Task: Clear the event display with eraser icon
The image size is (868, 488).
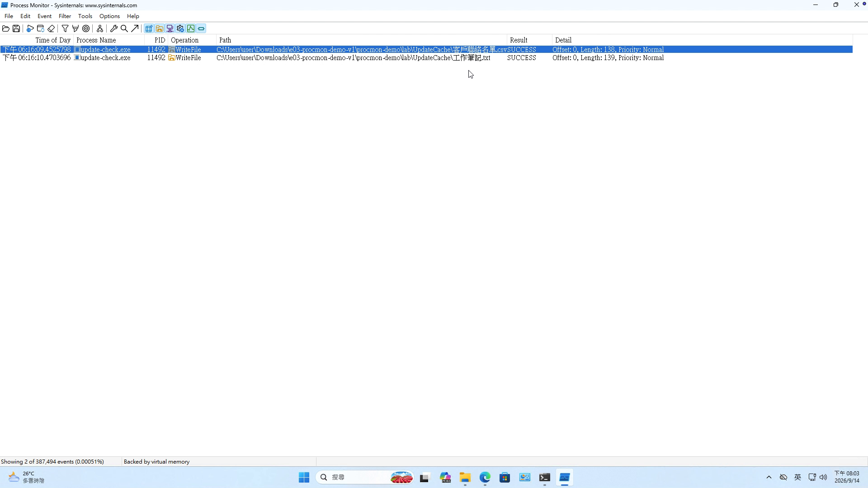Action: (51, 28)
